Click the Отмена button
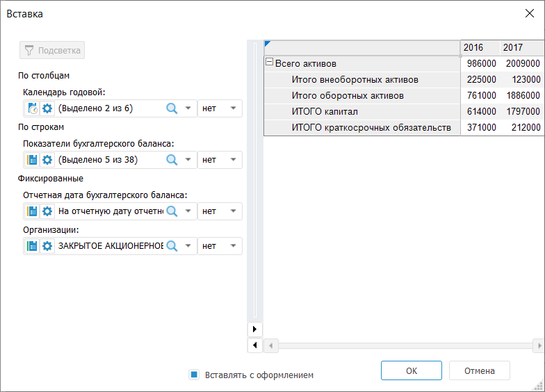This screenshot has width=545, height=392. [x=480, y=370]
